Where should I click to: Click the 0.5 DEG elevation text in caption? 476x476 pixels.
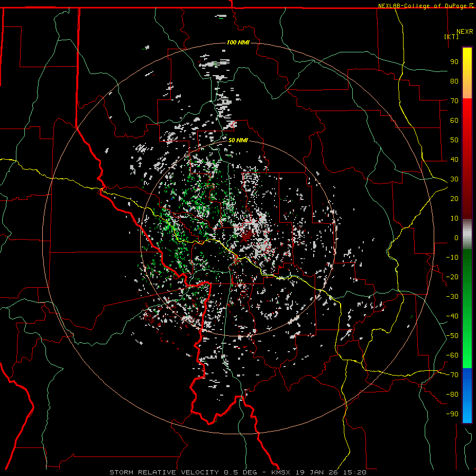click(241, 472)
